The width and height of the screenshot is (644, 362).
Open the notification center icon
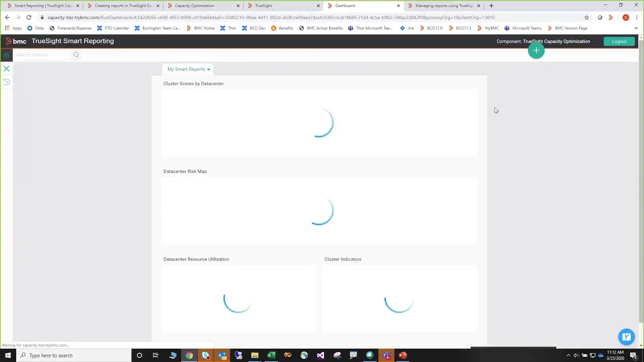coord(633,355)
